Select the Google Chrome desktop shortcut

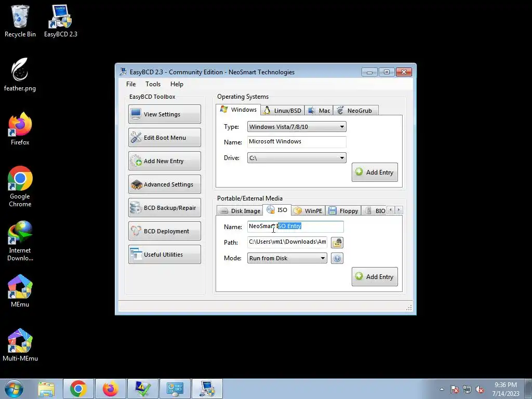[x=20, y=187]
